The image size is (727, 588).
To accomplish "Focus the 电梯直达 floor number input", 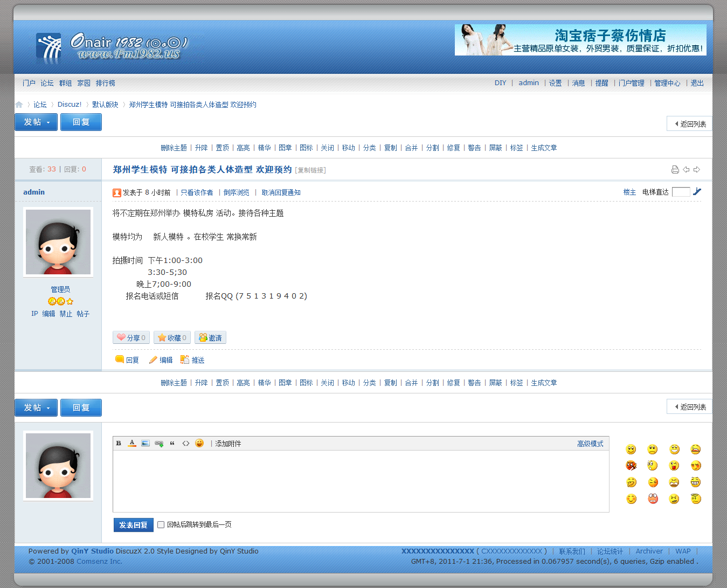I will pos(681,192).
